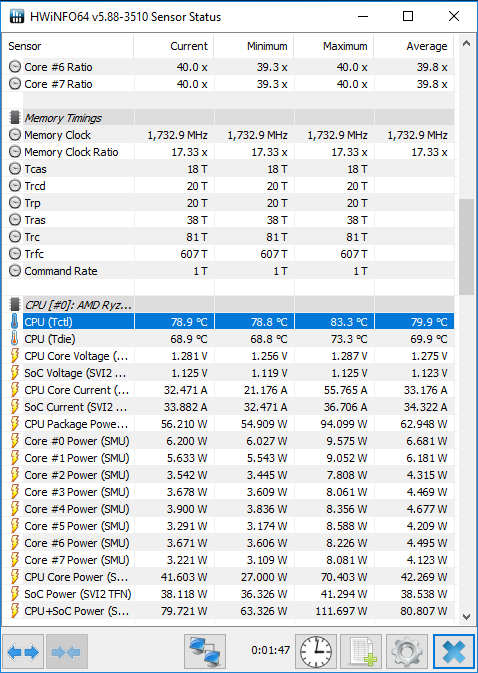Select the CPU (Tdie) thermometer row
The width and height of the screenshot is (478, 673).
[x=228, y=339]
